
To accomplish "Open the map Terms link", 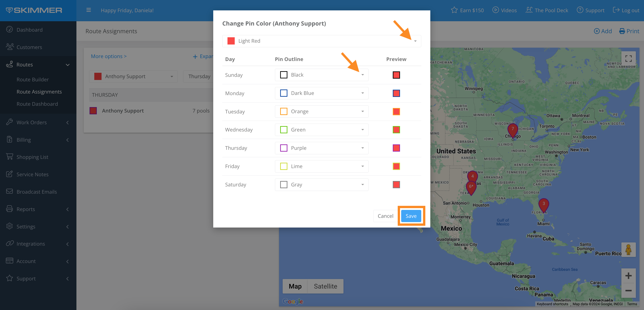I will pos(632,304).
